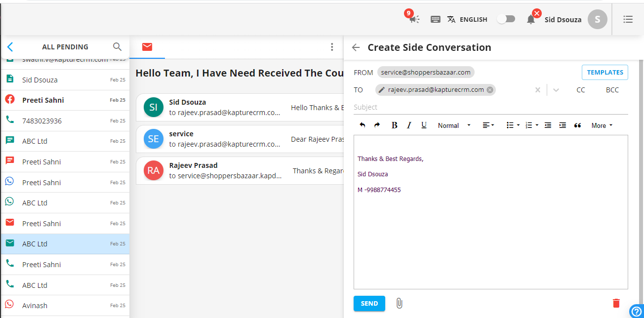Open the ENGLISH language selector

point(467,19)
